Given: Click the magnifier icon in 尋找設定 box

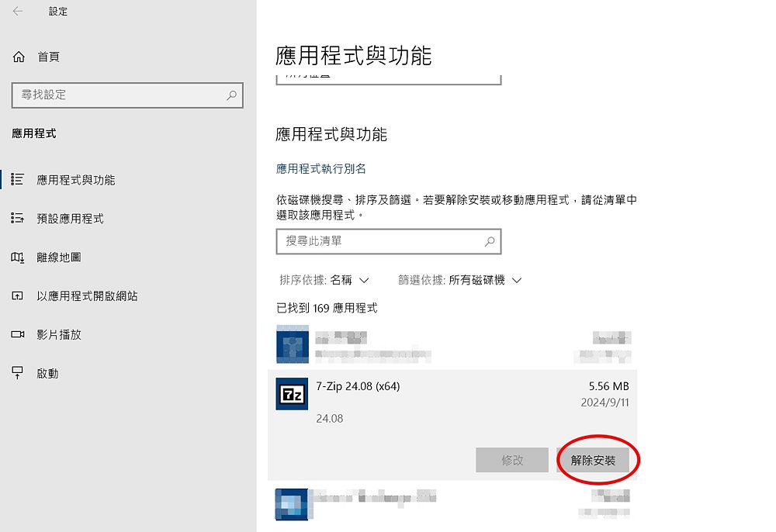Looking at the screenshot, I should 230,95.
